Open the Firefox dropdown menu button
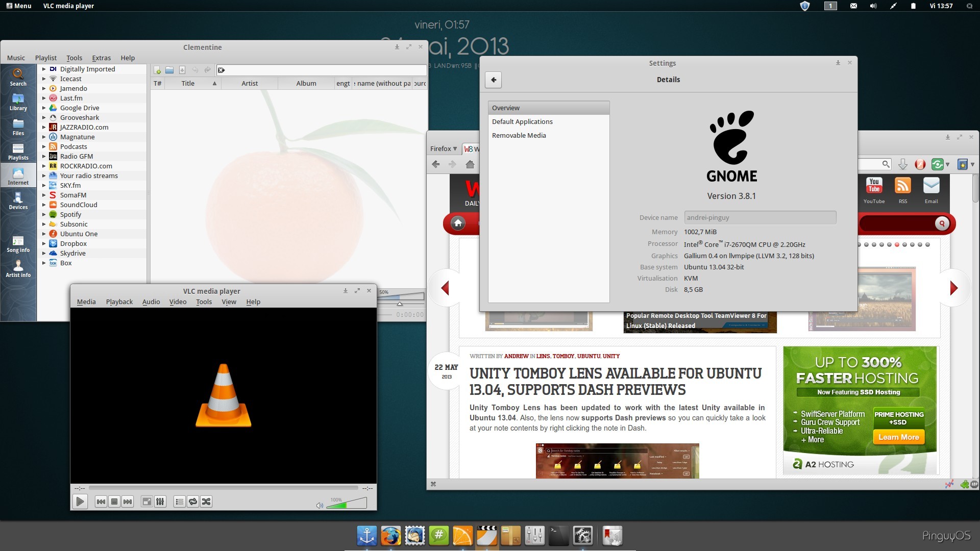 click(444, 148)
